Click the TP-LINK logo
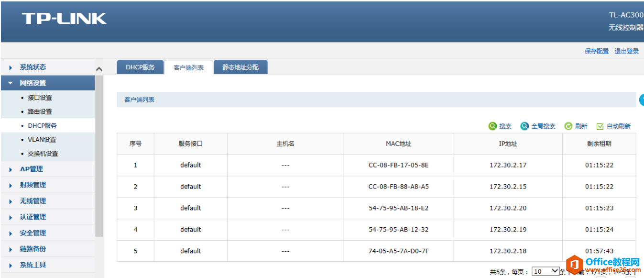The height and width of the screenshot is (278, 644). tap(64, 19)
